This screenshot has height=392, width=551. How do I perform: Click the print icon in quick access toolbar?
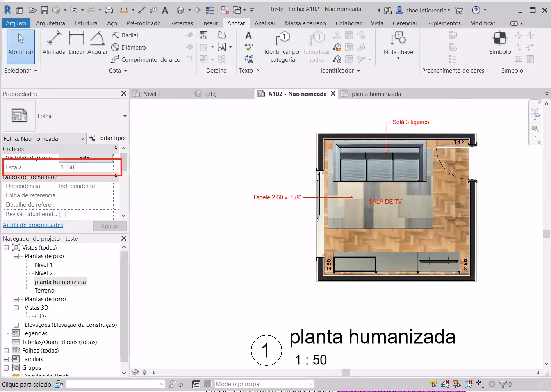pos(109,10)
